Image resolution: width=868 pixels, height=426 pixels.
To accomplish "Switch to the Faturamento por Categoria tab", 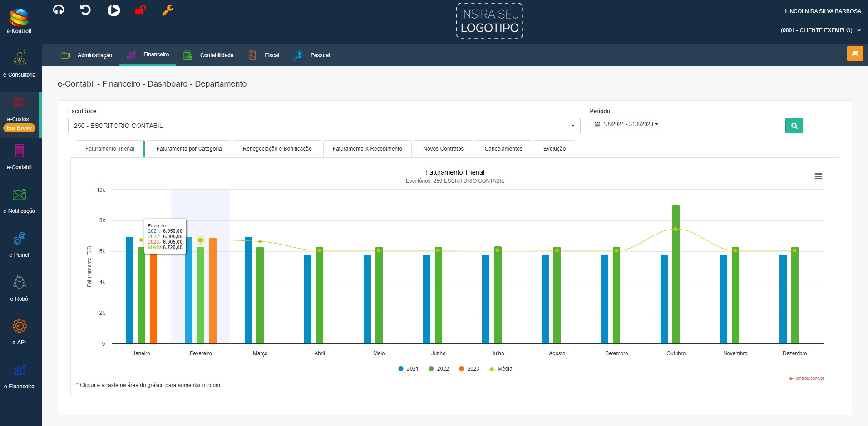I will click(189, 149).
